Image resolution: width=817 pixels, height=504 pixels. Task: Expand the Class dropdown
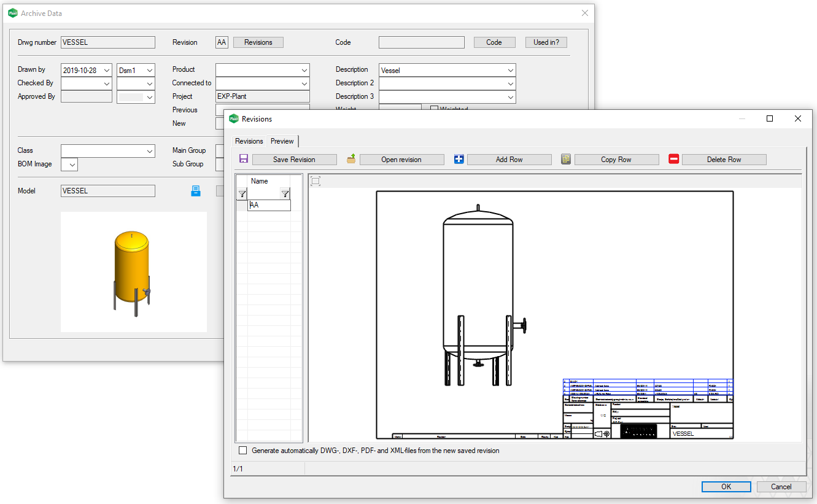150,151
